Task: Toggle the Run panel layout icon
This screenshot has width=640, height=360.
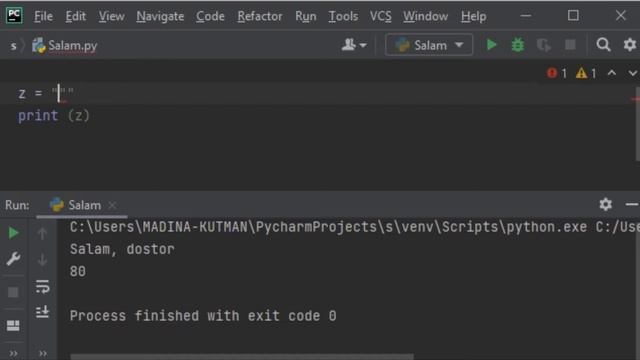Action: pyautogui.click(x=13, y=325)
